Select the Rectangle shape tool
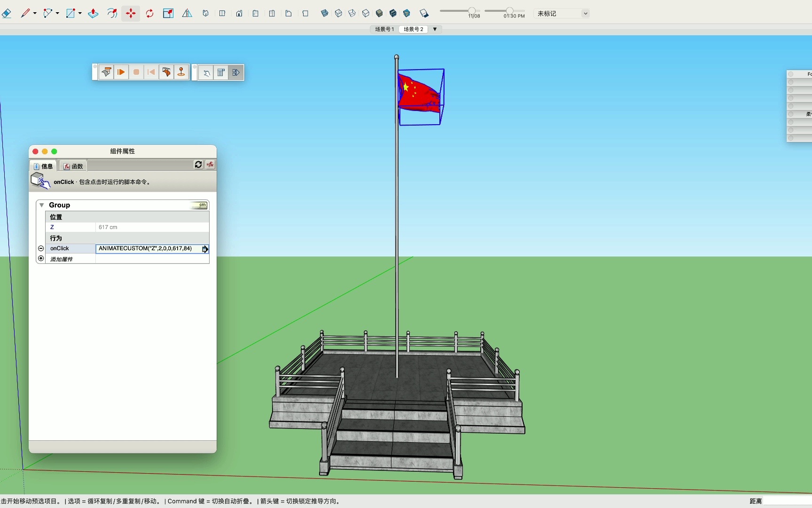Image resolution: width=812 pixels, height=508 pixels. (70, 14)
